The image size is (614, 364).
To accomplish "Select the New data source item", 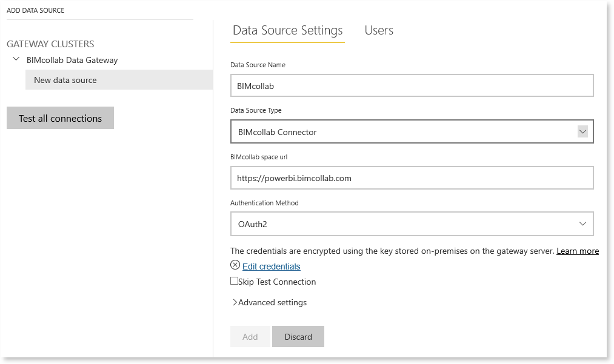I will click(119, 80).
